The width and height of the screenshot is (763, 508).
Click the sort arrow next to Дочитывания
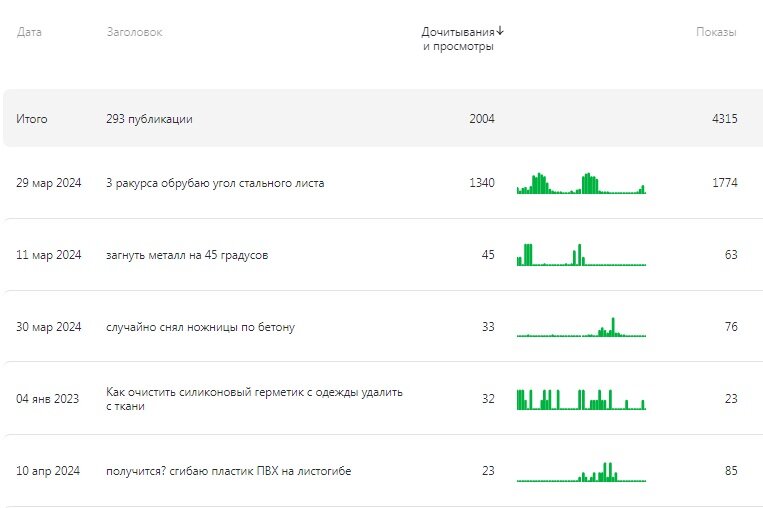[x=500, y=31]
